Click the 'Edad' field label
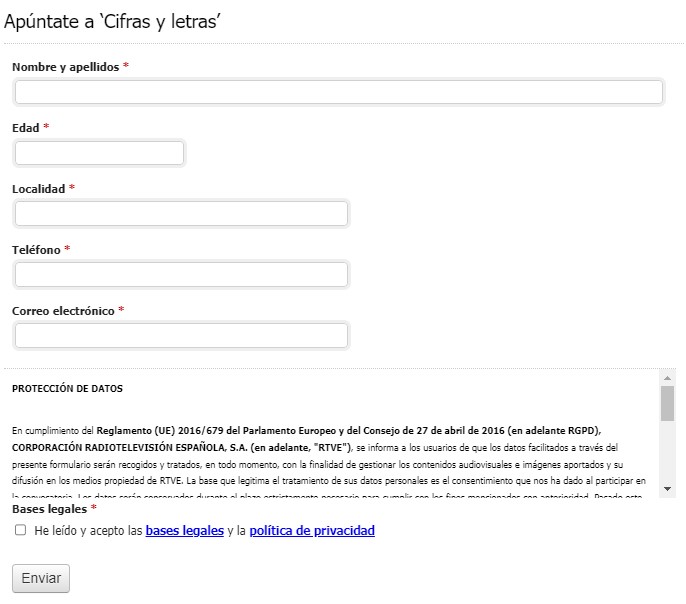 point(26,128)
